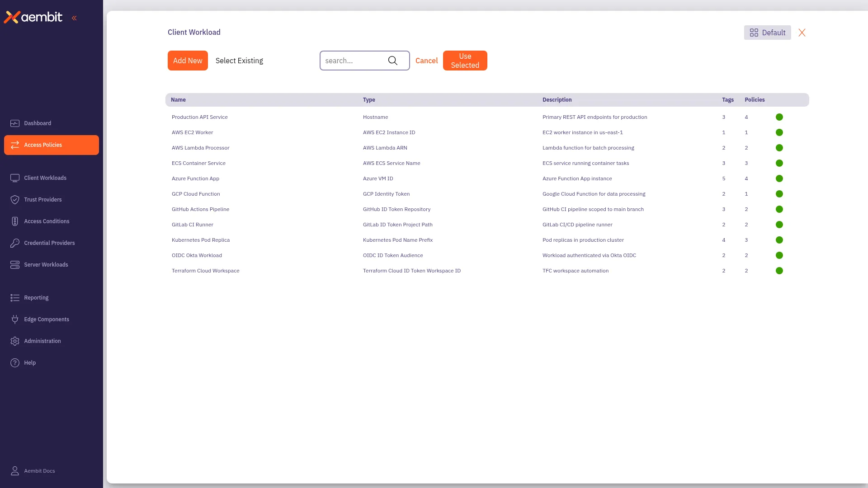Image resolution: width=868 pixels, height=488 pixels.
Task: Click green status dot for GCP Cloud Function
Action: click(x=779, y=194)
